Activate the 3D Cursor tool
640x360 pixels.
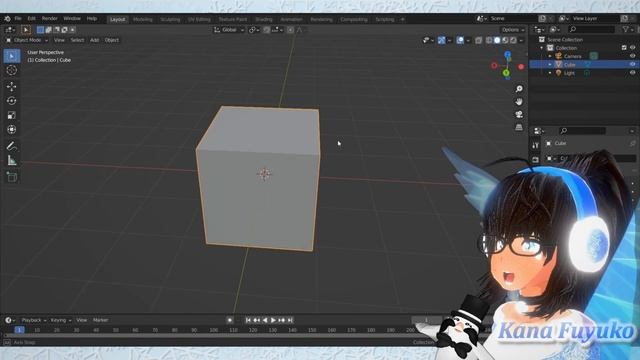coord(12,70)
